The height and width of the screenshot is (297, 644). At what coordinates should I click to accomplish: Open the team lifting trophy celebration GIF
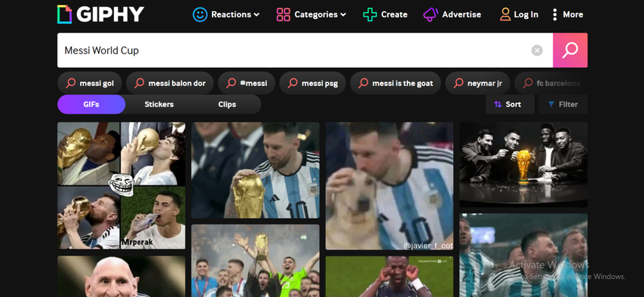pyautogui.click(x=255, y=260)
